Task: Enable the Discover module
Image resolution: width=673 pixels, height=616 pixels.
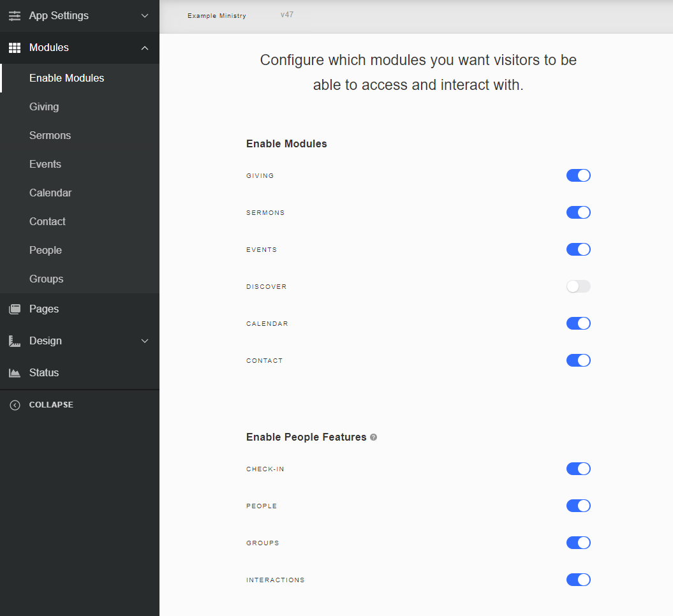Action: [x=578, y=286]
